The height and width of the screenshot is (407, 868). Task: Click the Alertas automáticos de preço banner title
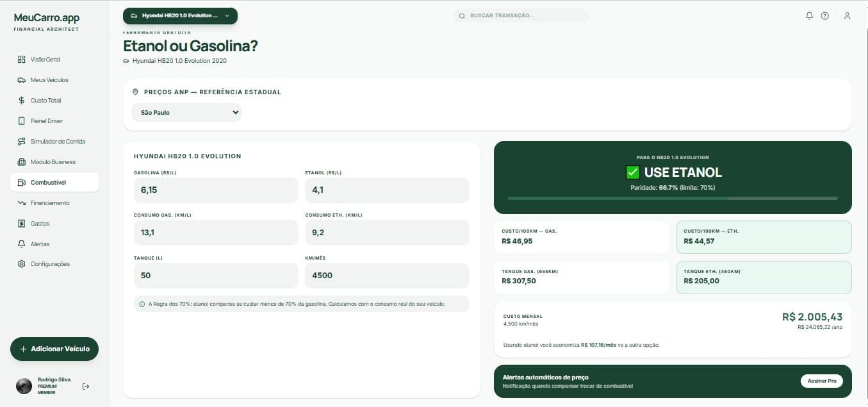546,378
